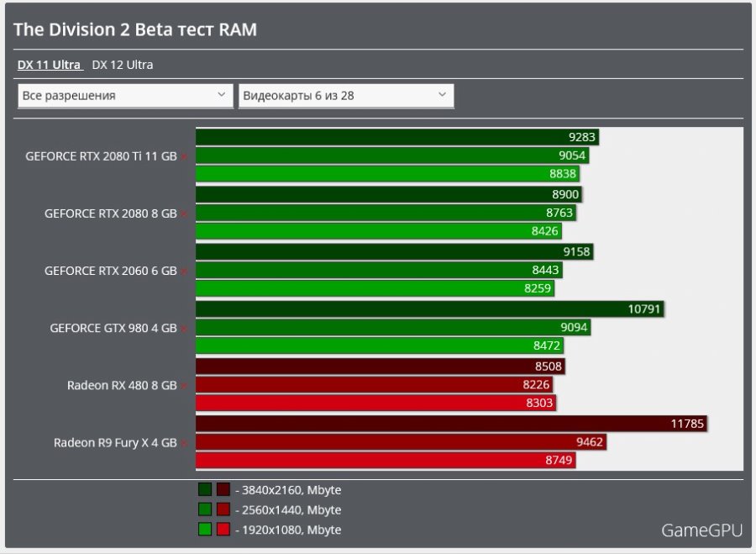
Task: Click the 1920x1080 legend color square
Action: pyautogui.click(x=203, y=530)
